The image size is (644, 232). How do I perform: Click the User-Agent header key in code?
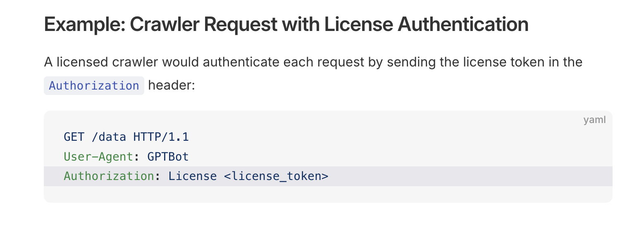pyautogui.click(x=98, y=156)
